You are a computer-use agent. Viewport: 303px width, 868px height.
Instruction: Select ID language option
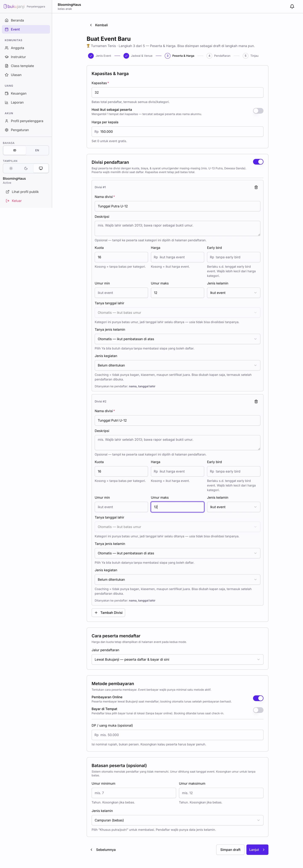pyautogui.click(x=15, y=150)
